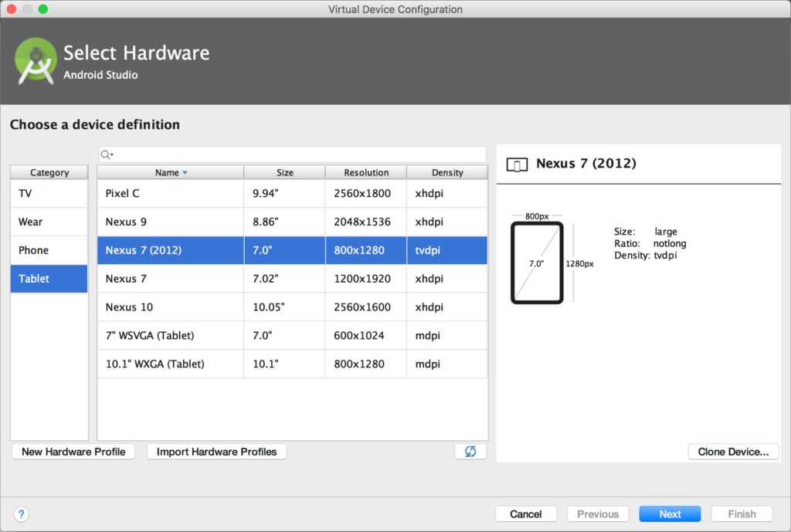Click the Android Studio logo
791x532 pixels.
click(36, 62)
